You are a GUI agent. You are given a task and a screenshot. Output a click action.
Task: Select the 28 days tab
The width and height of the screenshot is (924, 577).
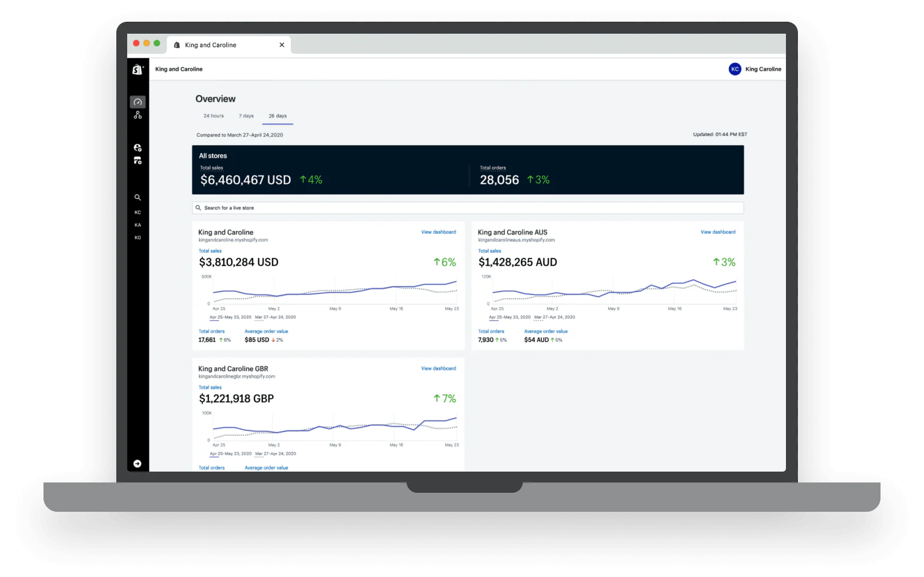click(x=278, y=116)
